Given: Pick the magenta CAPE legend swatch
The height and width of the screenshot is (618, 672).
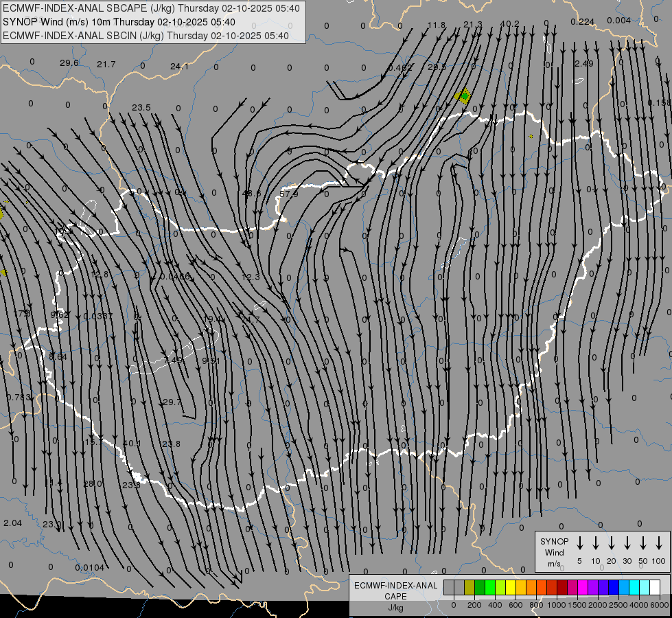Looking at the screenshot, I should (x=583, y=587).
